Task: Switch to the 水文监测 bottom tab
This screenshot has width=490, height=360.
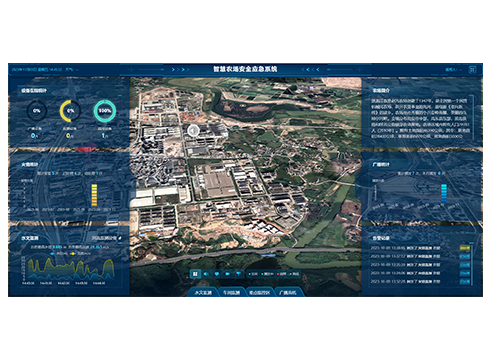Action: [x=203, y=292]
